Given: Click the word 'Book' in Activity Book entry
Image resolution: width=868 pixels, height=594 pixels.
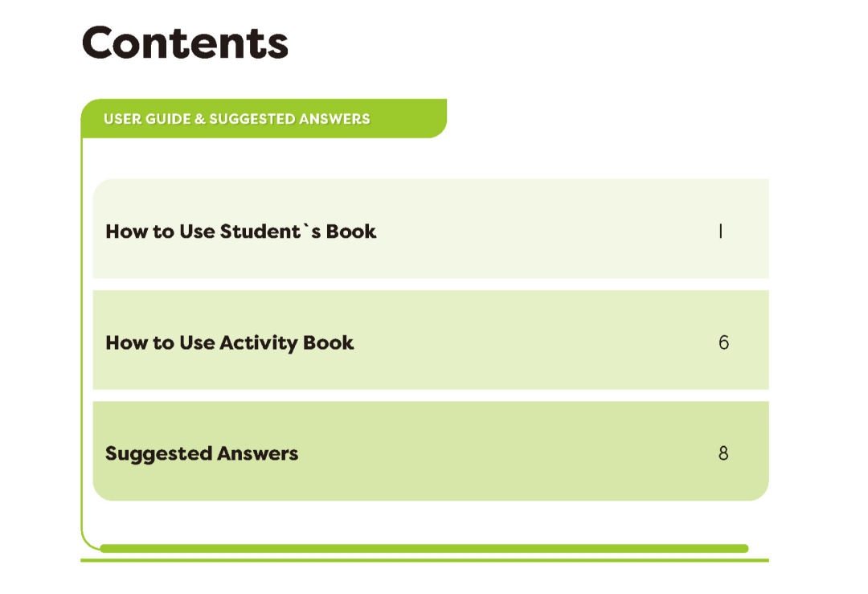Looking at the screenshot, I should pyautogui.click(x=328, y=342).
